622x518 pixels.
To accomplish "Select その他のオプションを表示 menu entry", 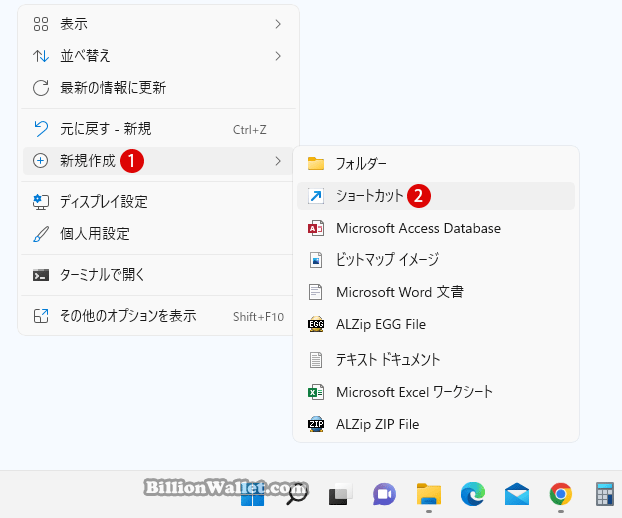I will (x=158, y=316).
